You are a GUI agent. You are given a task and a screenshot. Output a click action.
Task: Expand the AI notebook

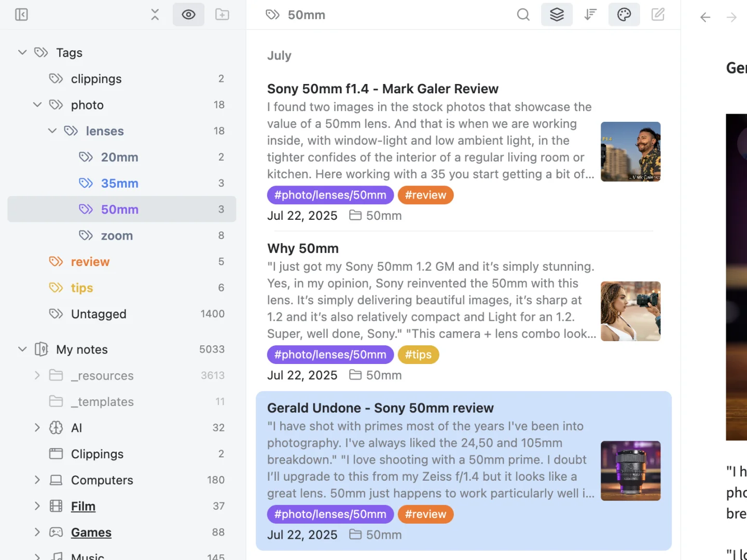pyautogui.click(x=37, y=427)
